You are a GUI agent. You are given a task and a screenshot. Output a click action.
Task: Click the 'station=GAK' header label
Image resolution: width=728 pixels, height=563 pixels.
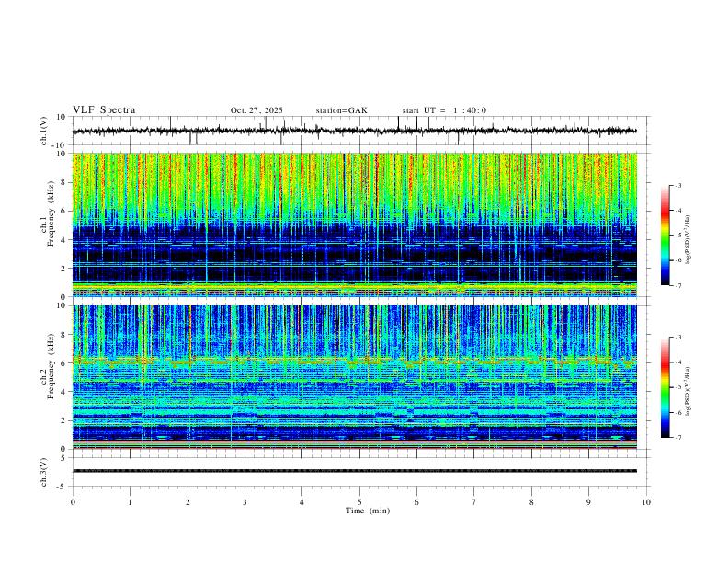click(x=341, y=110)
